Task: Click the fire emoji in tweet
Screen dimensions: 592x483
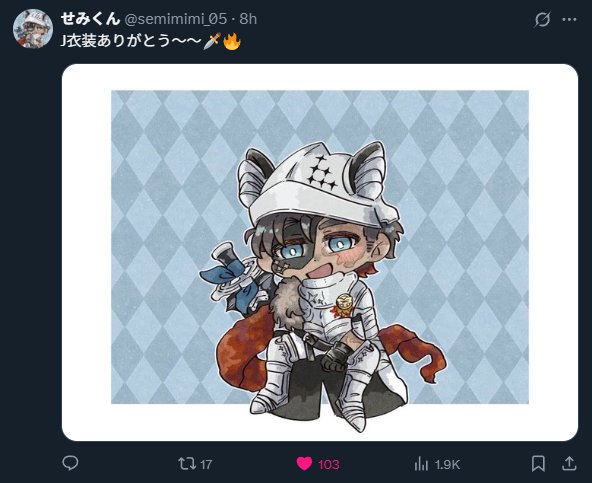Action: pos(232,41)
